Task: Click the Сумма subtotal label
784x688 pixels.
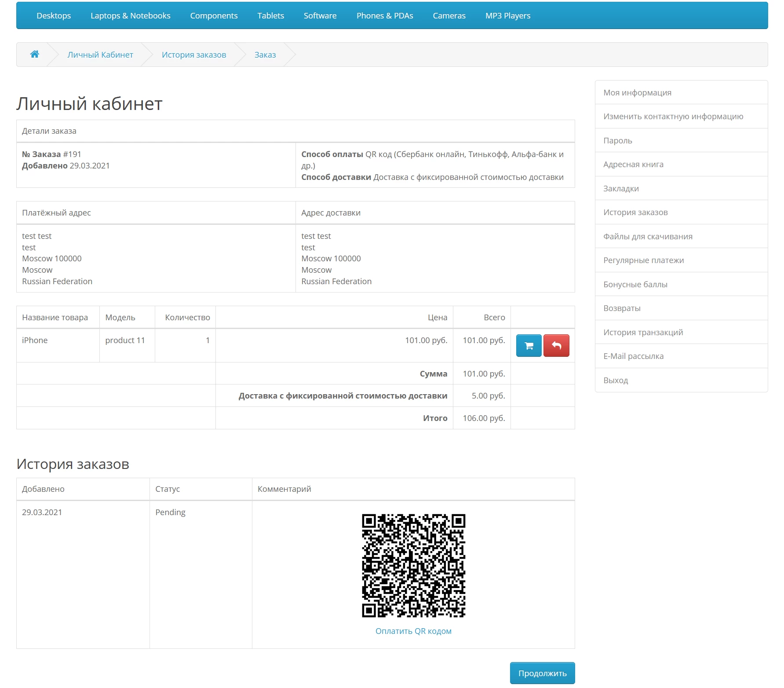Action: pos(433,374)
